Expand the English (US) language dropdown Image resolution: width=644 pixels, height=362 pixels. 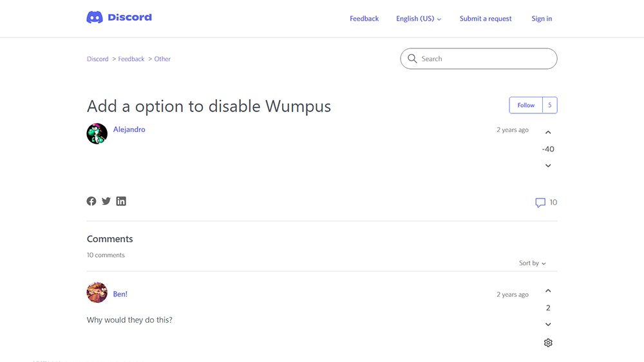(419, 19)
